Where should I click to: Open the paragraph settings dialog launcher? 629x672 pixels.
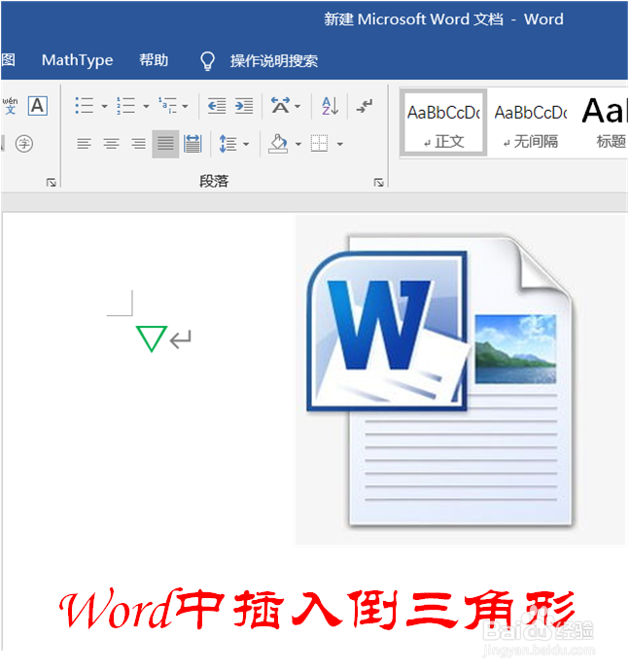pos(378,183)
